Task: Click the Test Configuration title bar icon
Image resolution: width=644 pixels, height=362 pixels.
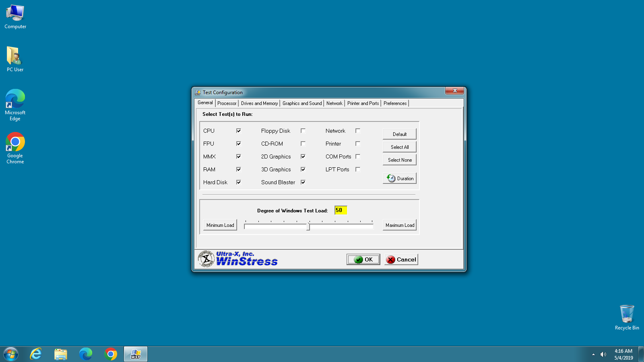Action: tap(198, 93)
